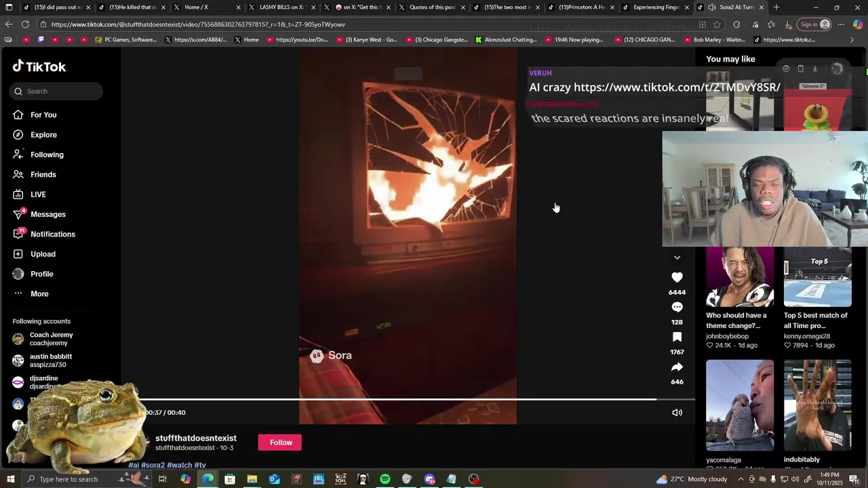The image size is (868, 488).
Task: Open Coach Jeremy followed account
Action: coord(51,339)
